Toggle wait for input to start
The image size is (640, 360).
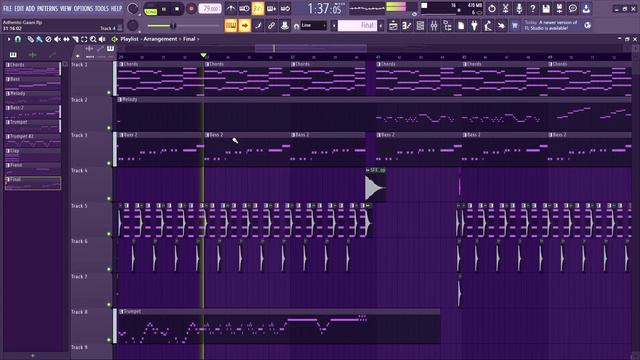point(244,9)
